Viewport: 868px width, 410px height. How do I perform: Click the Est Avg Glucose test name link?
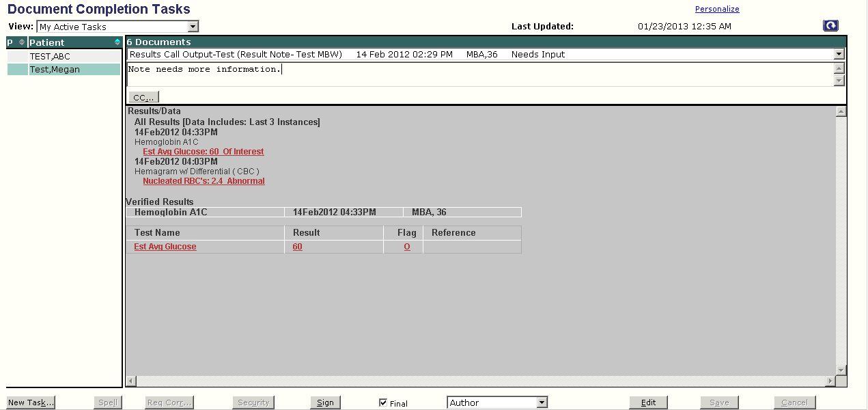tap(165, 247)
